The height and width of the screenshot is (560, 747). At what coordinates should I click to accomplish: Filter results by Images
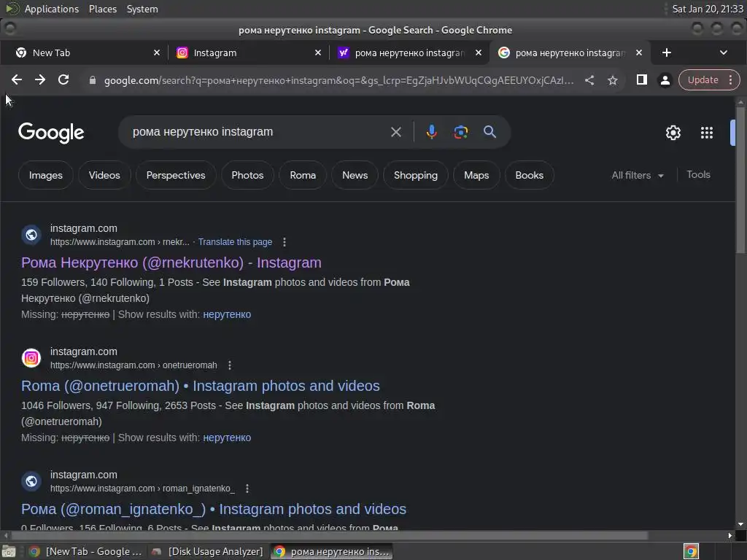(x=46, y=175)
